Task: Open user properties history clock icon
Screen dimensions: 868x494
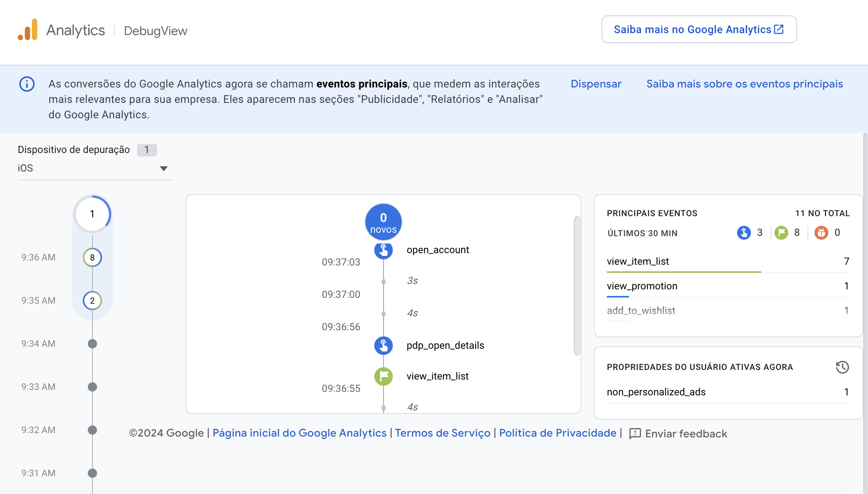Action: 842,367
